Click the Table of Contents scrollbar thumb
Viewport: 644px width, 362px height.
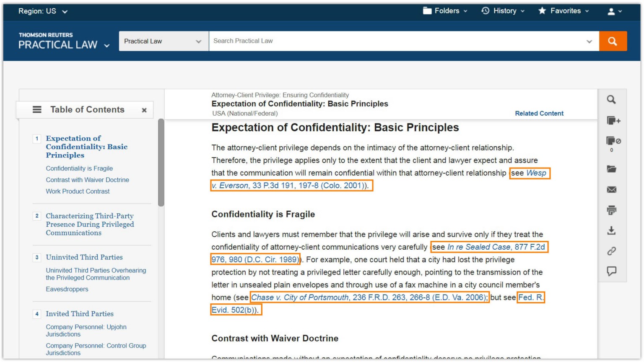(x=161, y=163)
